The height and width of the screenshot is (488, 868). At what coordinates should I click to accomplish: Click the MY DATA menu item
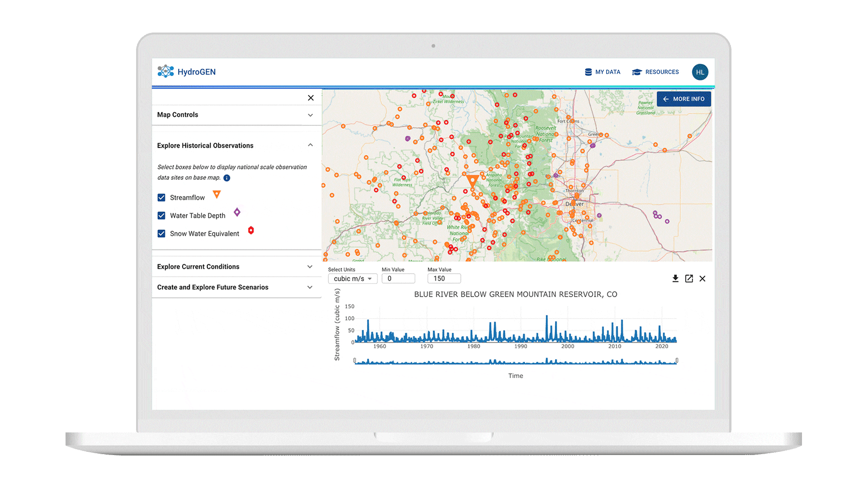click(603, 72)
